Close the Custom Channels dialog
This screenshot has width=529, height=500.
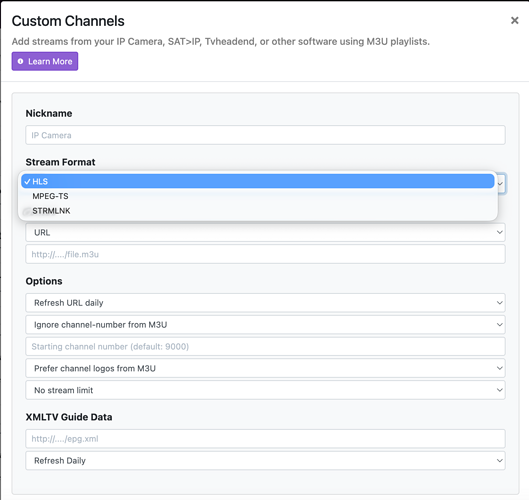coord(514,21)
